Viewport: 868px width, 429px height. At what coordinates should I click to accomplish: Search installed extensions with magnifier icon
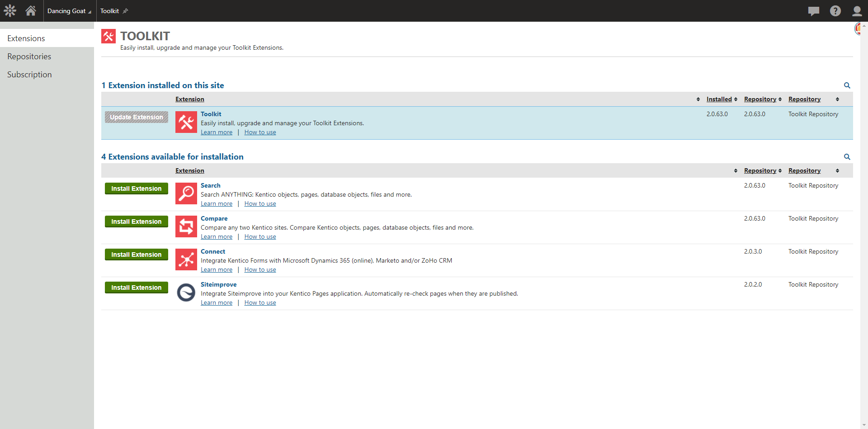[847, 85]
